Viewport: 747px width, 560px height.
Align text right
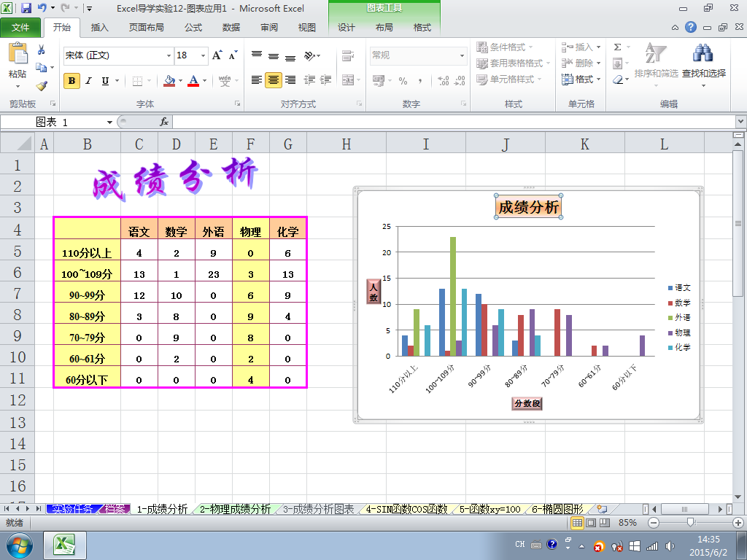point(290,80)
